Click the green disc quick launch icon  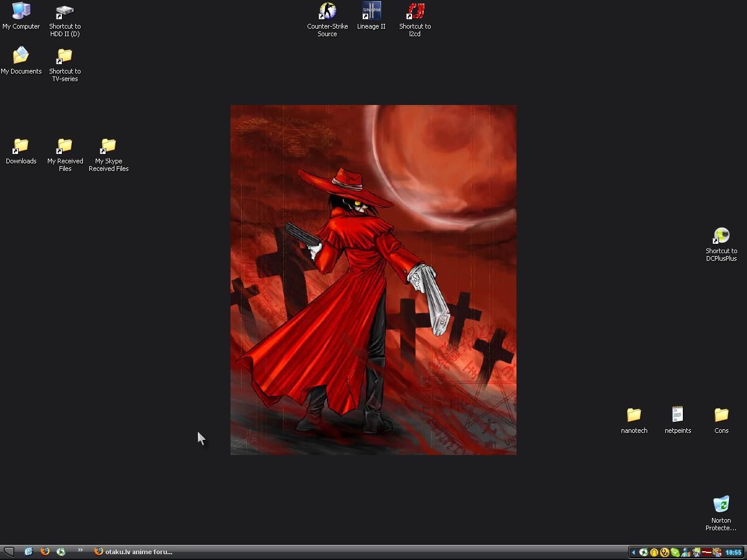[x=61, y=551]
